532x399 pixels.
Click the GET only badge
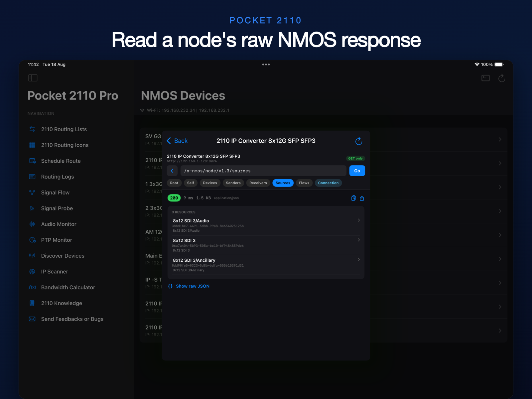point(355,159)
